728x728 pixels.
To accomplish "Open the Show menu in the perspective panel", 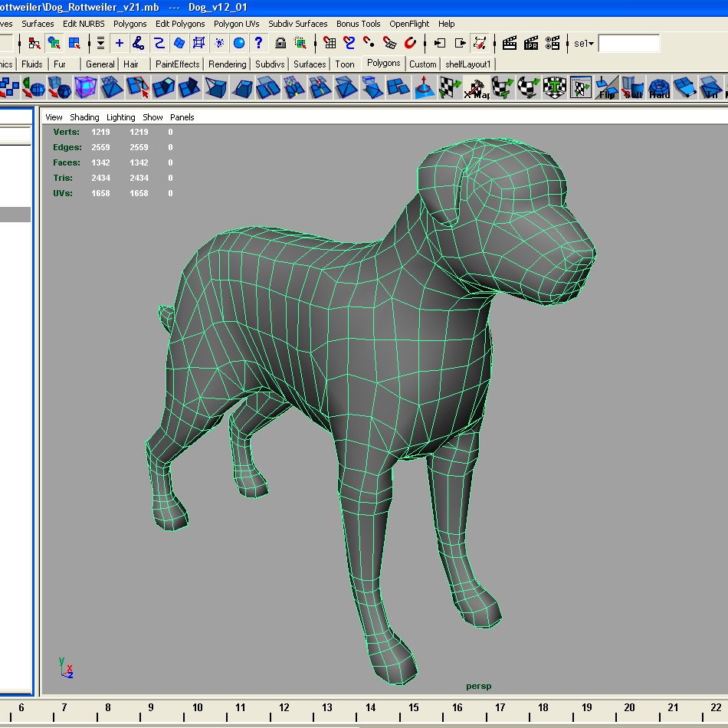I will [x=152, y=117].
